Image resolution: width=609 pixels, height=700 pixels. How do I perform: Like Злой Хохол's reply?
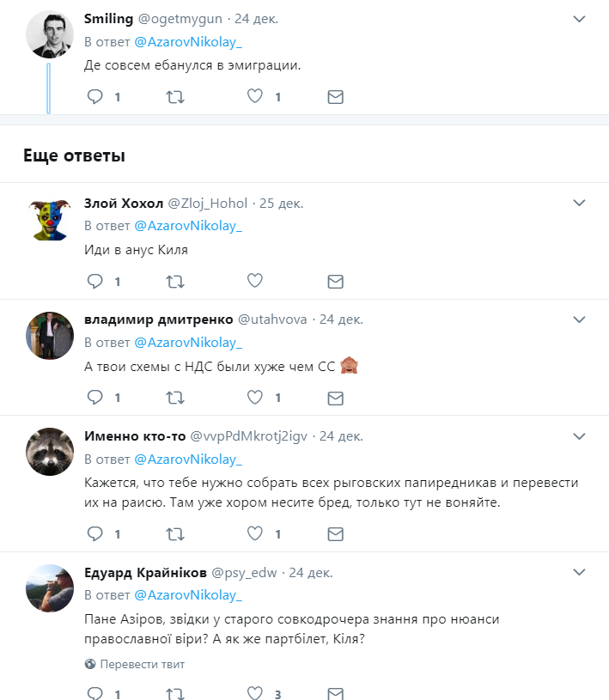255,281
